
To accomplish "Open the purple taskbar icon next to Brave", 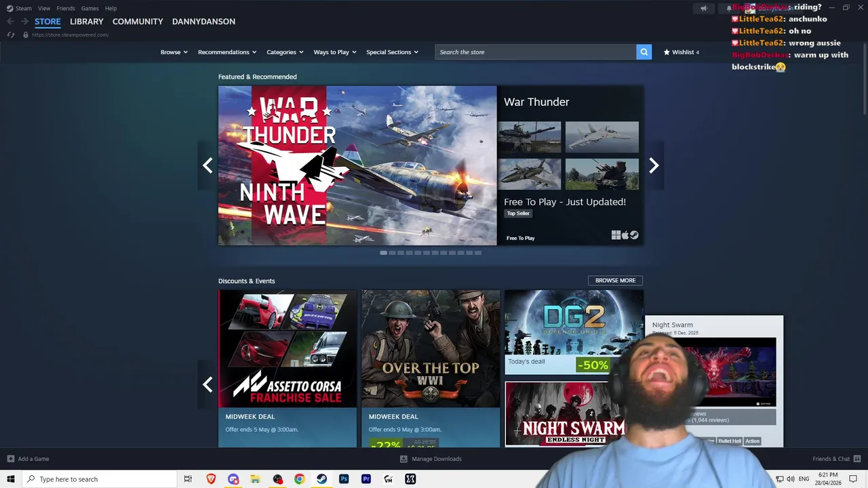I will click(233, 479).
